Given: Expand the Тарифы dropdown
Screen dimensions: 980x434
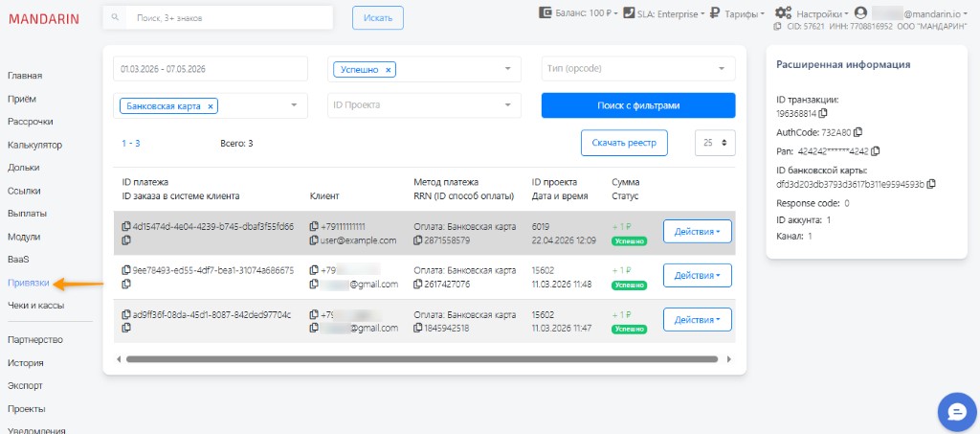Looking at the screenshot, I should 745,13.
